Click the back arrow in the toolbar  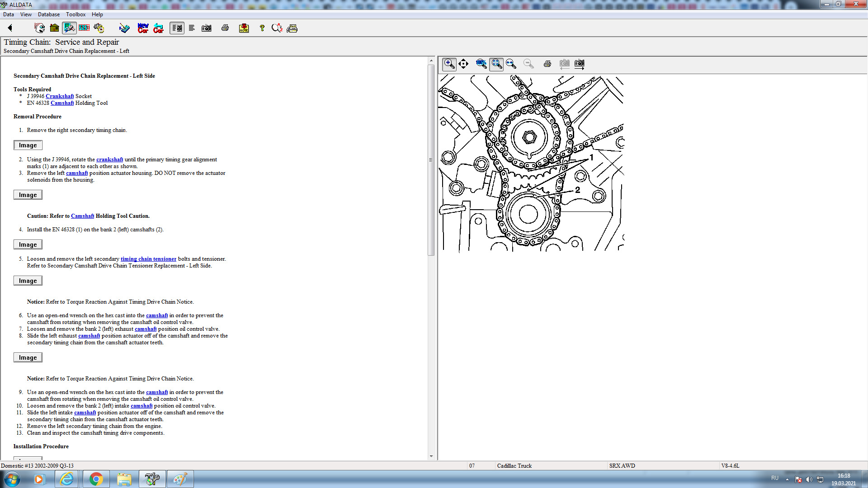click(10, 28)
